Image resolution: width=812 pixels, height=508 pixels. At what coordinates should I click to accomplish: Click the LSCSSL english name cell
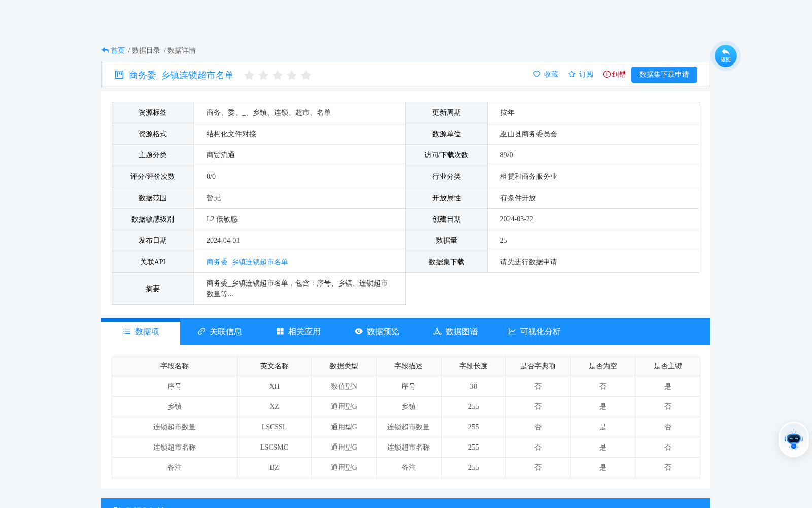[275, 427]
